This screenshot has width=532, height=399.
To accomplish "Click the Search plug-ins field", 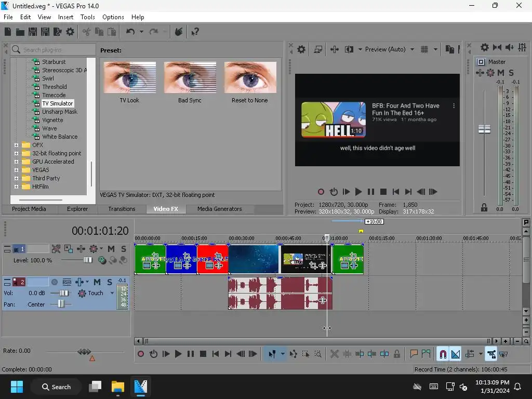I will pos(54,50).
